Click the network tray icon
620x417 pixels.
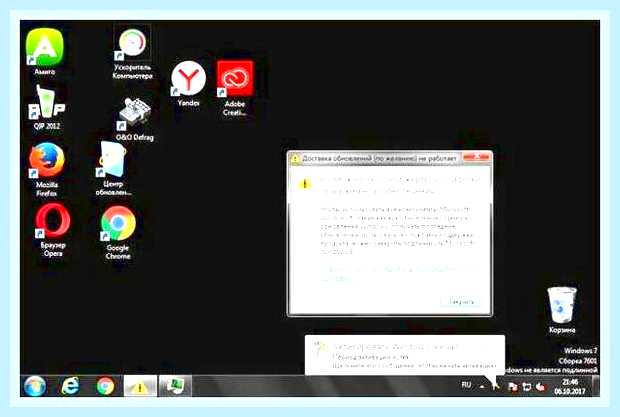click(x=527, y=387)
